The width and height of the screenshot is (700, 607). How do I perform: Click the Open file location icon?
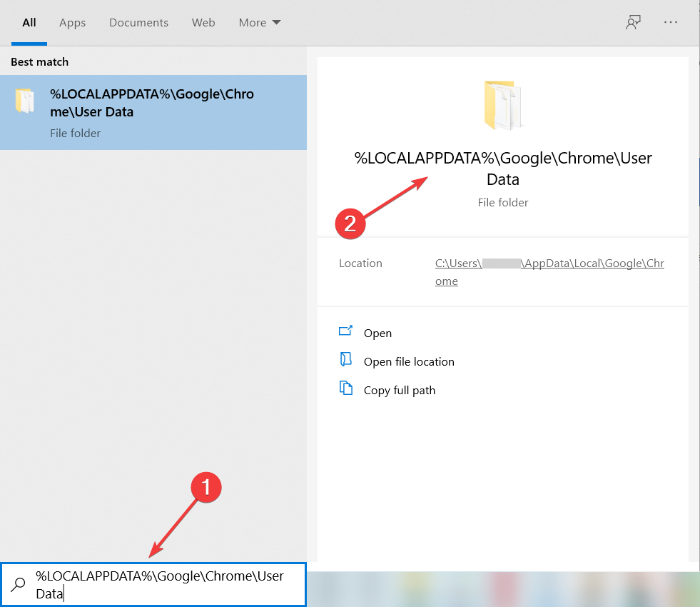[345, 359]
